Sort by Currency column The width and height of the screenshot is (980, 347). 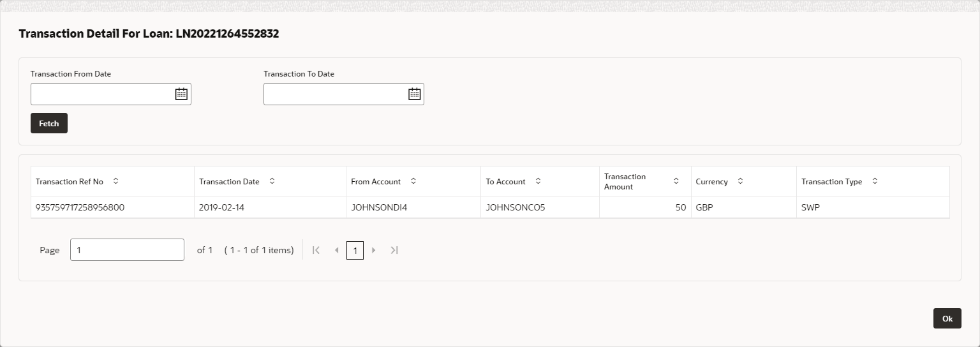click(x=740, y=181)
